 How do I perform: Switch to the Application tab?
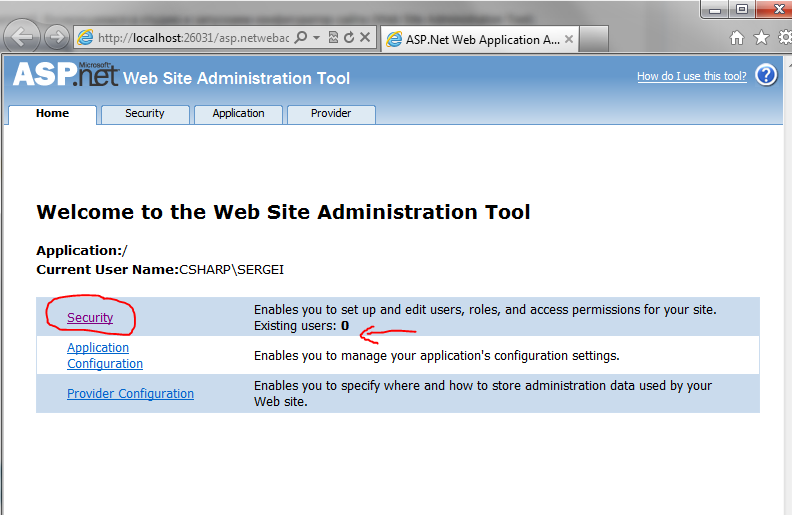click(x=238, y=114)
